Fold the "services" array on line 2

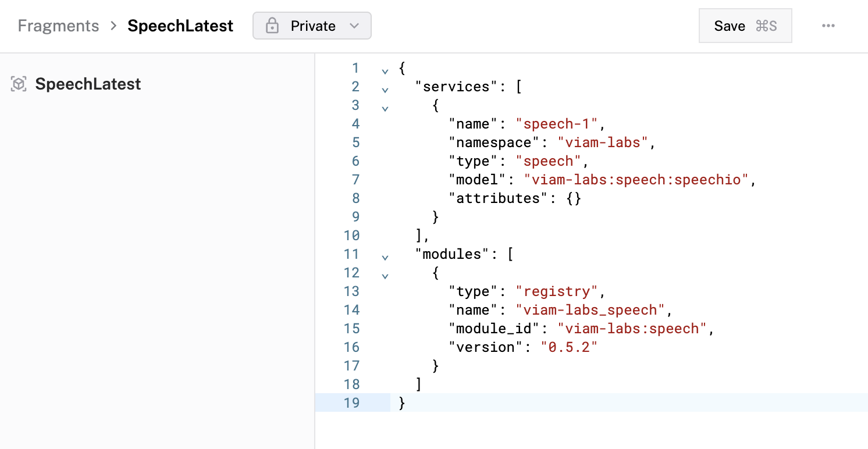pos(385,90)
